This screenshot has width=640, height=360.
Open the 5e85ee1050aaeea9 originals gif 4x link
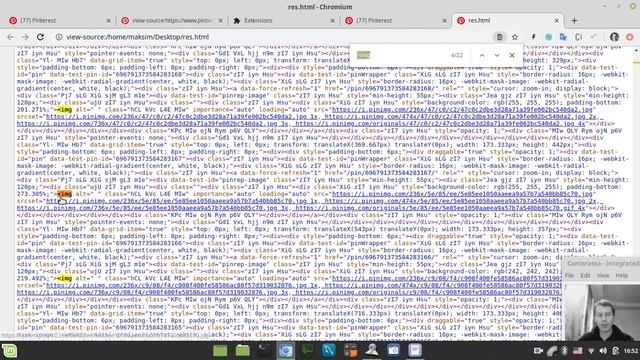440,208
